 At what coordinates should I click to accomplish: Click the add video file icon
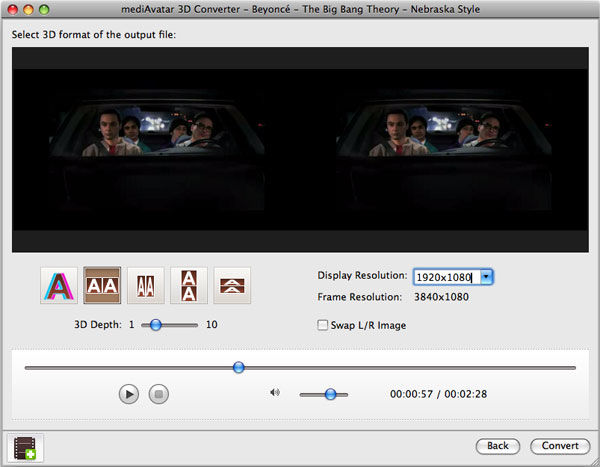click(x=25, y=448)
